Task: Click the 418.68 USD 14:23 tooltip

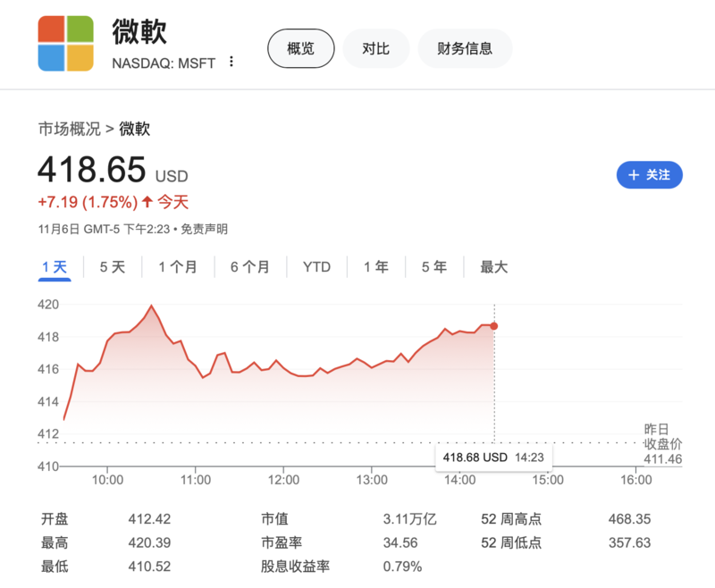Action: point(493,458)
